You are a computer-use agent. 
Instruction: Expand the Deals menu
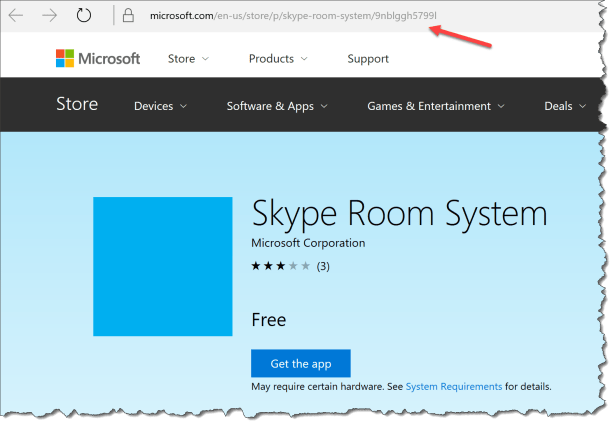tap(565, 106)
